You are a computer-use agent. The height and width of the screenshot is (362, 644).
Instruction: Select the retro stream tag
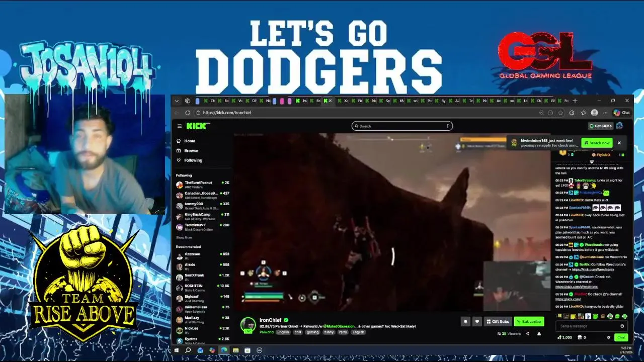(343, 332)
